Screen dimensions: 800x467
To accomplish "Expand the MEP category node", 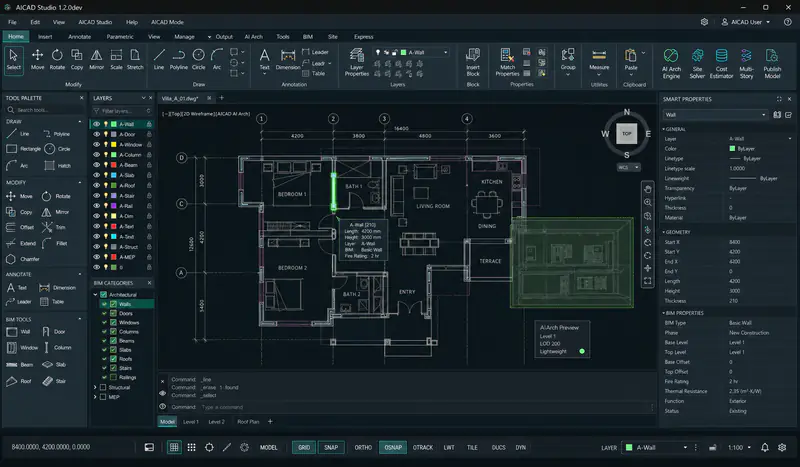I will coord(95,397).
